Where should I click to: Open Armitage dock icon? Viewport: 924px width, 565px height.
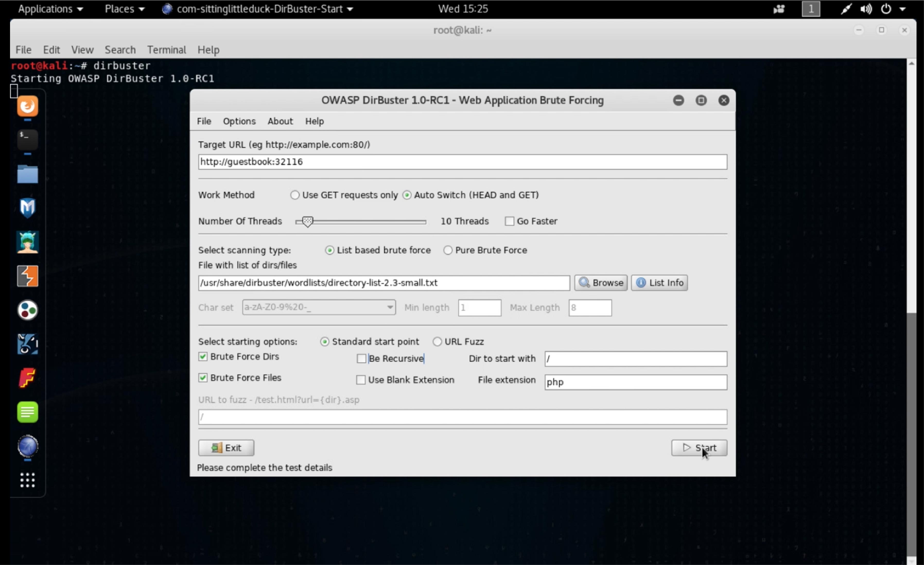(x=27, y=242)
